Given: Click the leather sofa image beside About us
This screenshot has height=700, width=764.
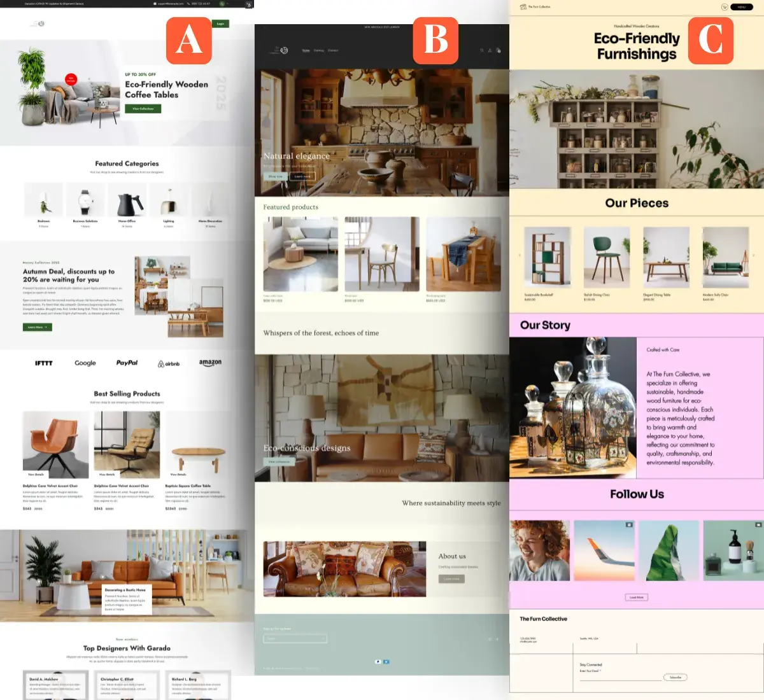Looking at the screenshot, I should (x=344, y=569).
